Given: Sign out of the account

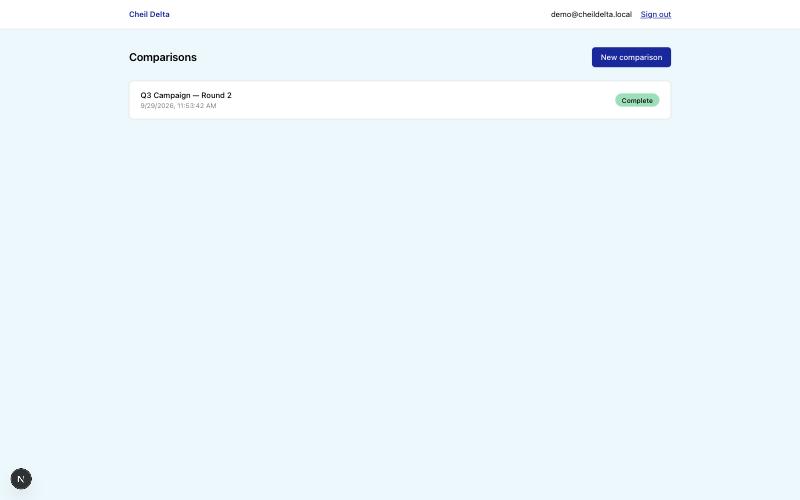Looking at the screenshot, I should tap(656, 14).
